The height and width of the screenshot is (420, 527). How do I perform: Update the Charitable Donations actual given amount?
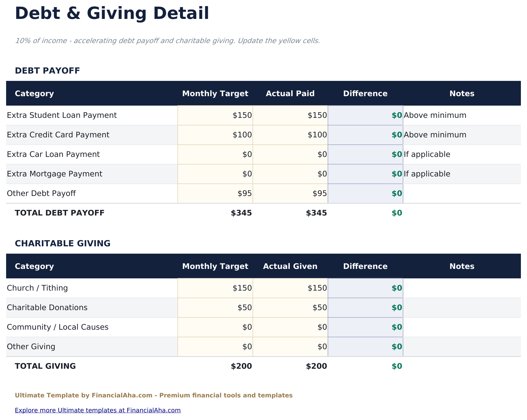pos(290,307)
